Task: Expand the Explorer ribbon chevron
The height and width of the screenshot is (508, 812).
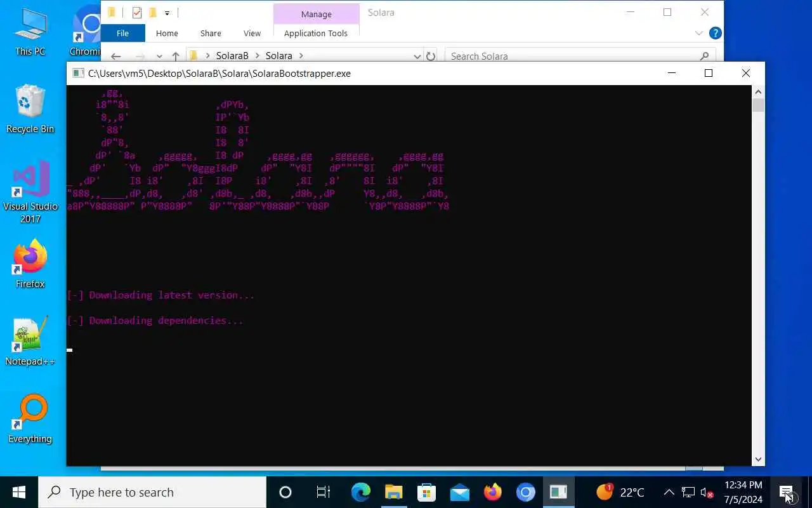Action: (698, 33)
